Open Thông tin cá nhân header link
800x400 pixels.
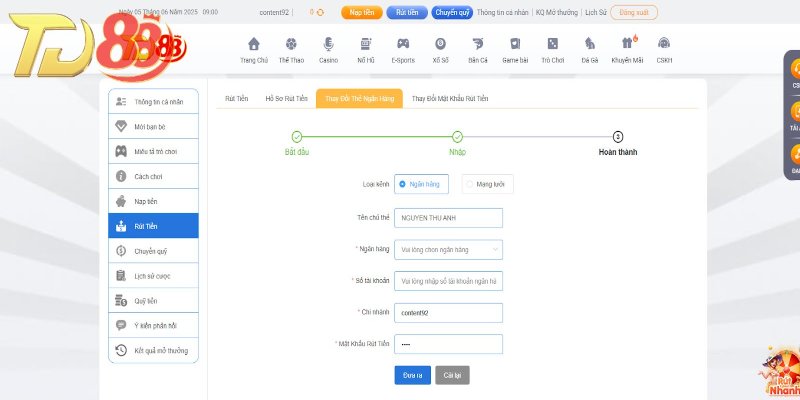pyautogui.click(x=502, y=12)
